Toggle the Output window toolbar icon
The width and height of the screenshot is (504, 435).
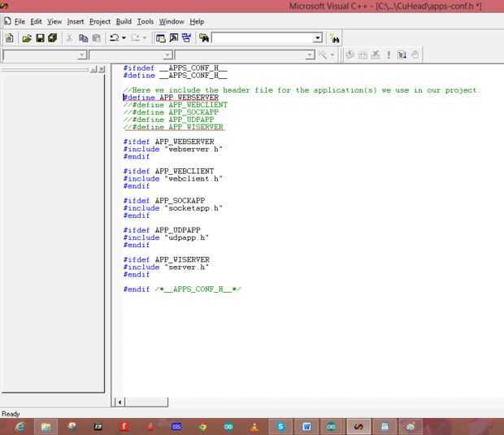click(x=174, y=38)
